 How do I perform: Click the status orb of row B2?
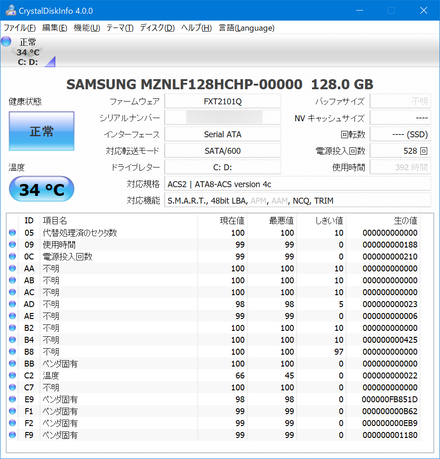[12, 328]
